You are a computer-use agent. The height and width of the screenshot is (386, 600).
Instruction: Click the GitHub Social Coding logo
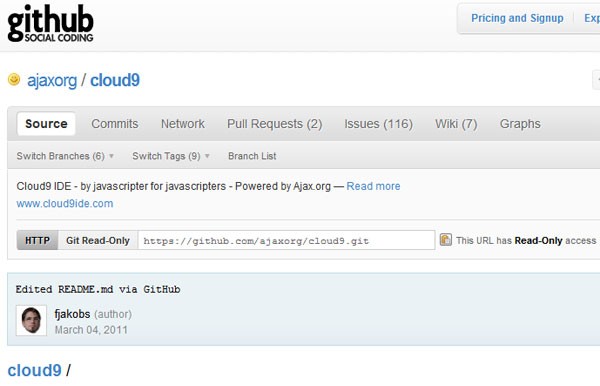click(51, 23)
